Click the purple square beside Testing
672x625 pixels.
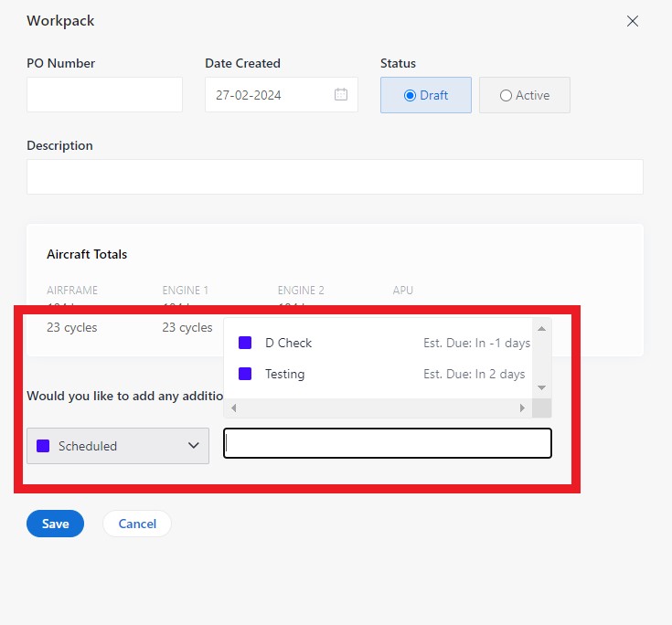pyautogui.click(x=245, y=374)
